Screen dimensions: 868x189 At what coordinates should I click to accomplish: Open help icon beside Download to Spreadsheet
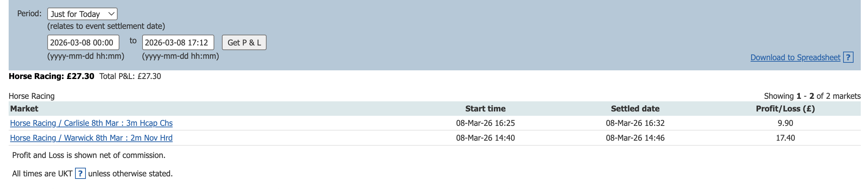[x=848, y=57]
